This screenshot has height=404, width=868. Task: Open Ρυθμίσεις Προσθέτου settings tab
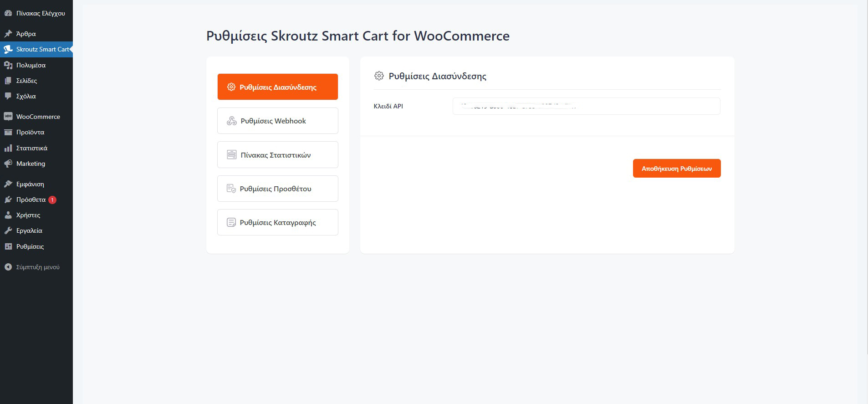tap(277, 189)
